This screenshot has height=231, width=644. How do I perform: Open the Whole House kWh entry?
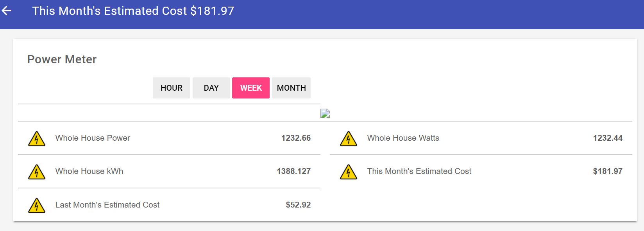[x=89, y=171]
